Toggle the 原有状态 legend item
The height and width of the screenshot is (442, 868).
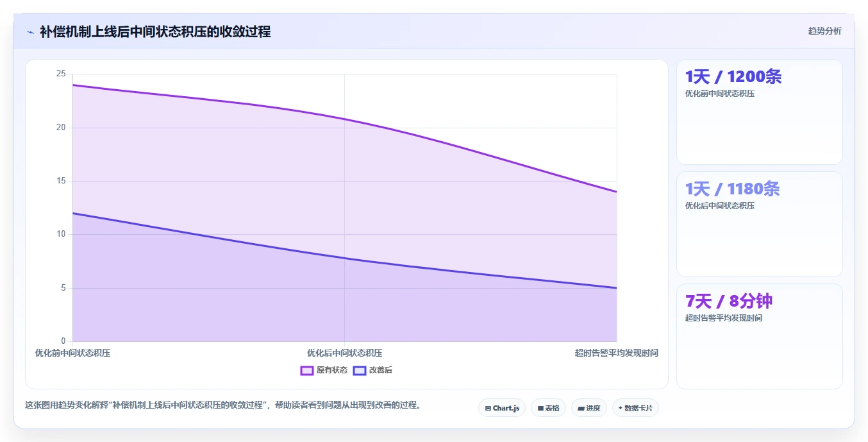click(x=324, y=370)
